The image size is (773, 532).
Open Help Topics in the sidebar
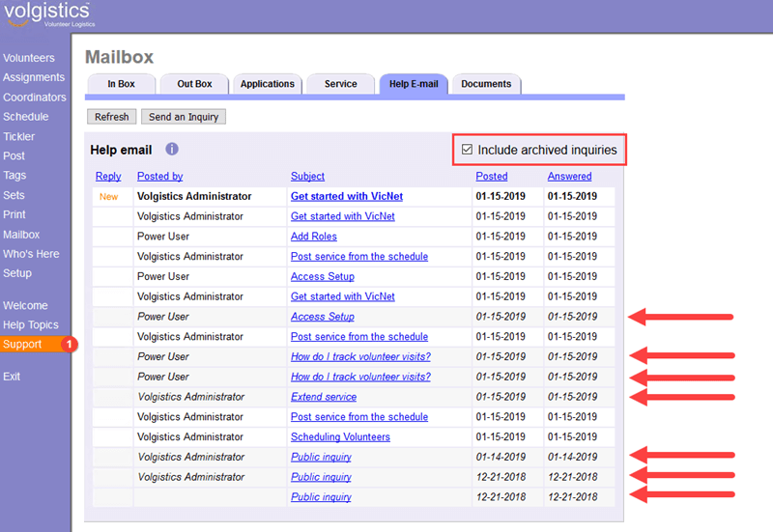point(31,324)
